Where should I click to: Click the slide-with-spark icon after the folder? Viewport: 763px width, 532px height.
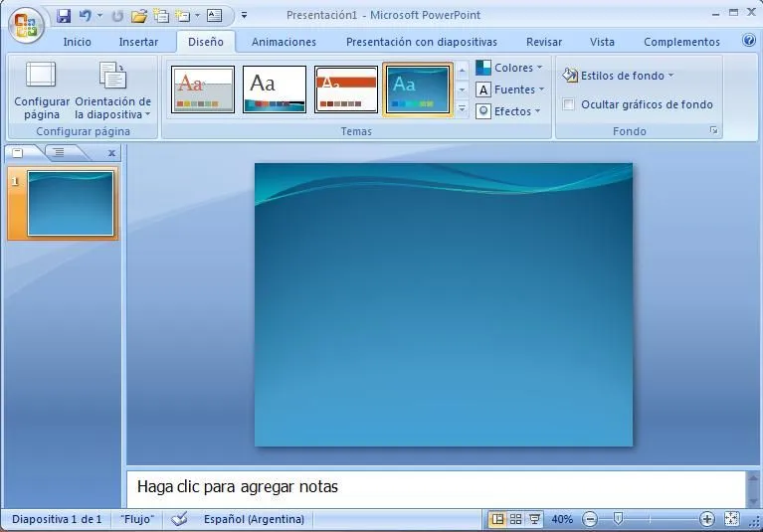[161, 16]
